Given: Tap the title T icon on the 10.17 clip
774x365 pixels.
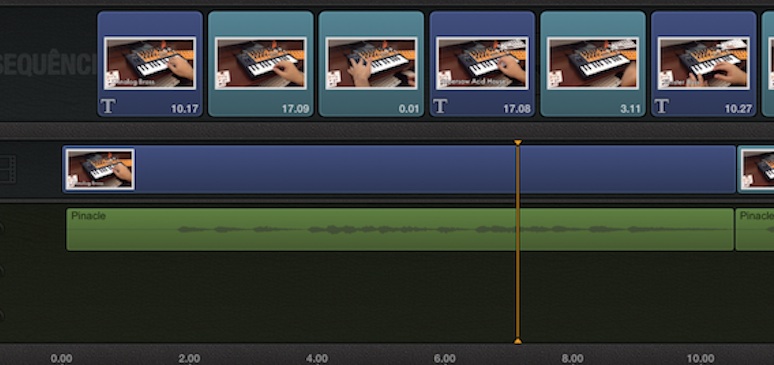Looking at the screenshot, I should pyautogui.click(x=108, y=106).
